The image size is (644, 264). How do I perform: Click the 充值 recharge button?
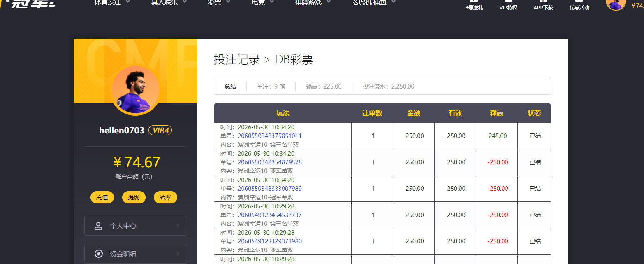tap(102, 197)
